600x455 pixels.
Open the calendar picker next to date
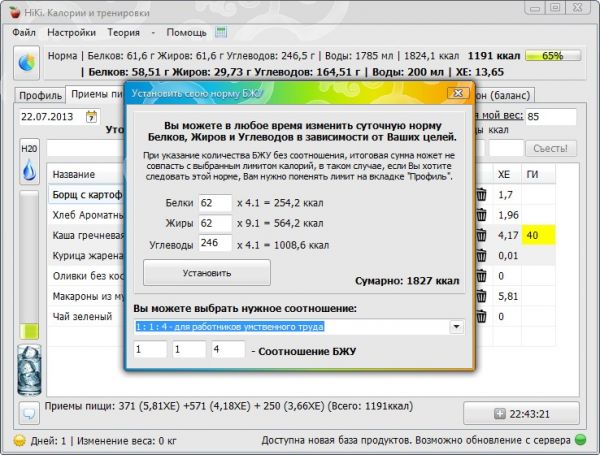pos(92,117)
